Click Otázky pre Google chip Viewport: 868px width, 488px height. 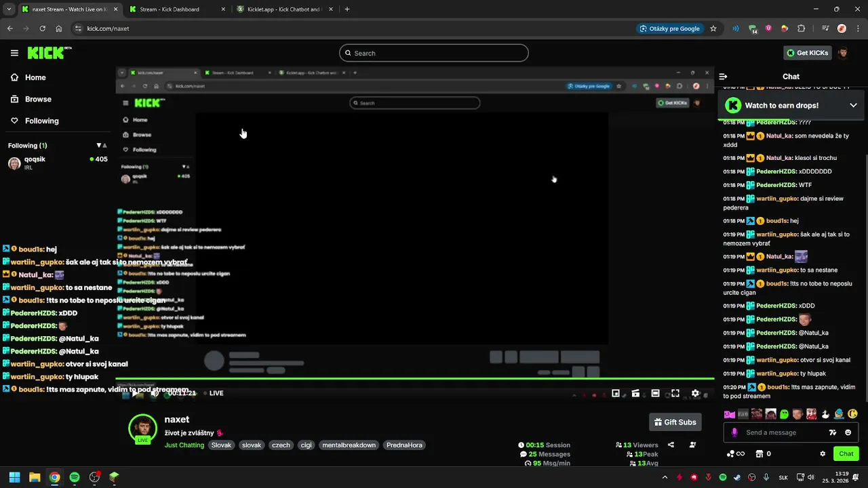(670, 28)
